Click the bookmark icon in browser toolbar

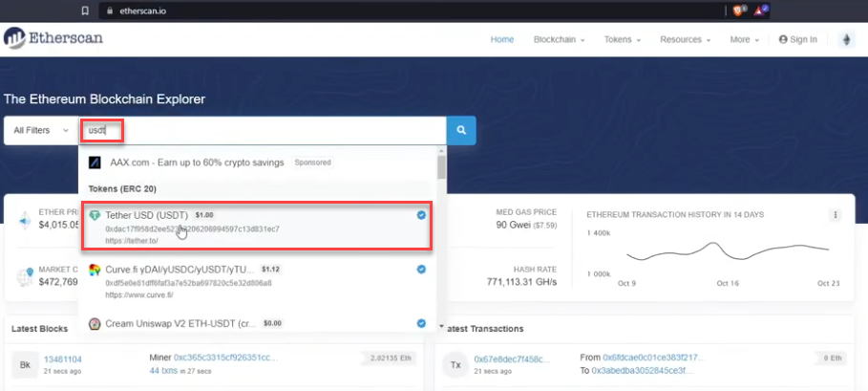(x=85, y=11)
